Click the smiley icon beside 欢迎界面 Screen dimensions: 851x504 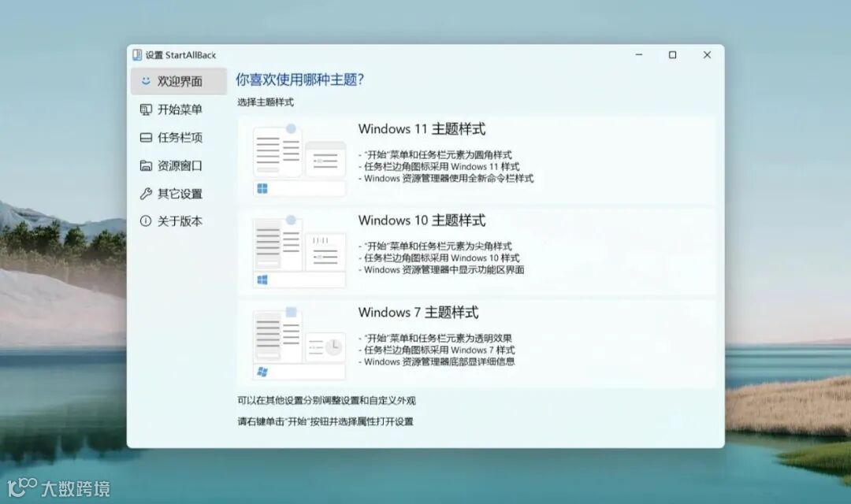146,81
